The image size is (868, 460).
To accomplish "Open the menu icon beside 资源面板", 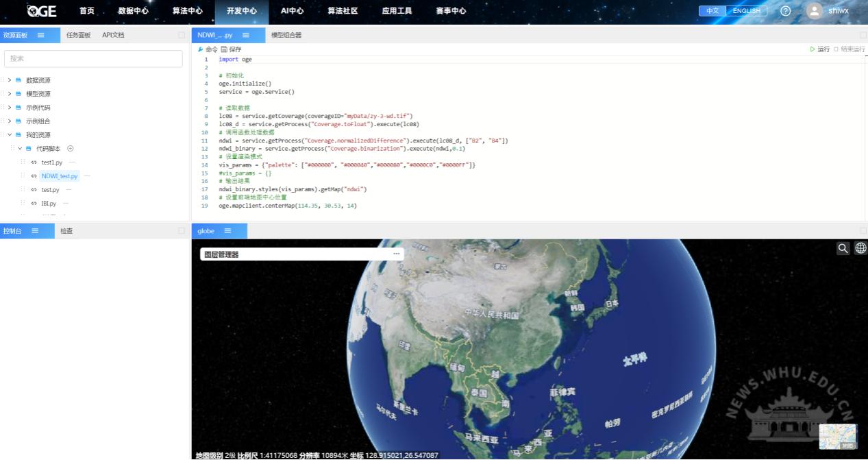I will click(40, 34).
